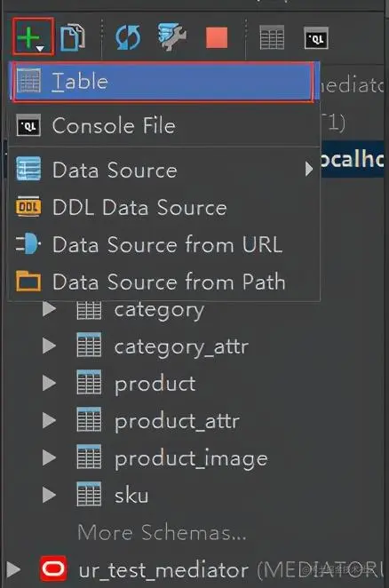Click the green plus New button
The height and width of the screenshot is (588, 389).
tap(33, 37)
